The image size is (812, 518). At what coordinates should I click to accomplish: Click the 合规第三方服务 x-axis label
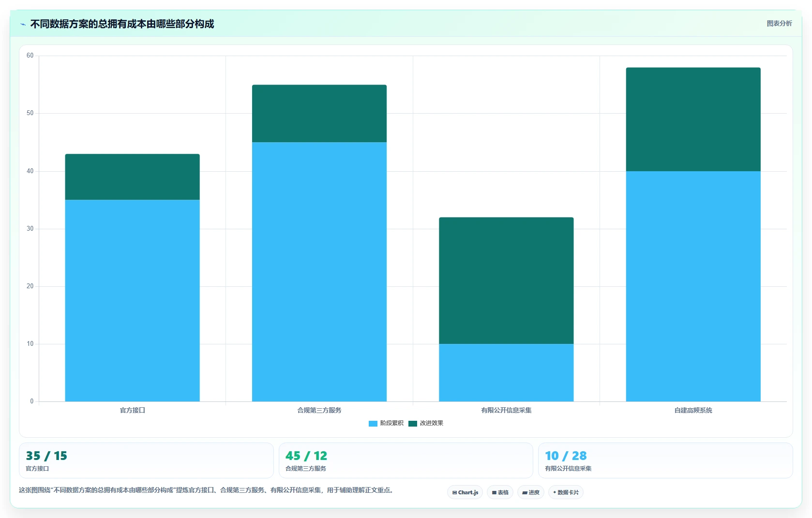pyautogui.click(x=319, y=410)
